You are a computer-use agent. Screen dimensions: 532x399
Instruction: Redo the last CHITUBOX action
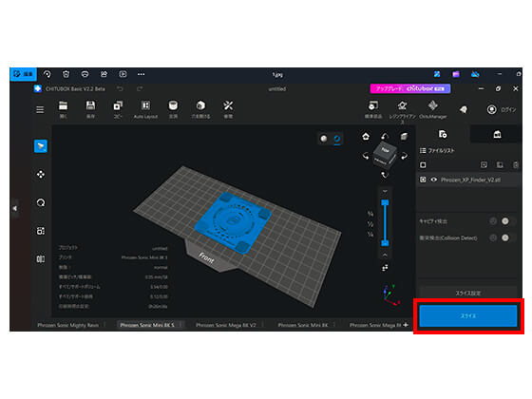(x=140, y=89)
